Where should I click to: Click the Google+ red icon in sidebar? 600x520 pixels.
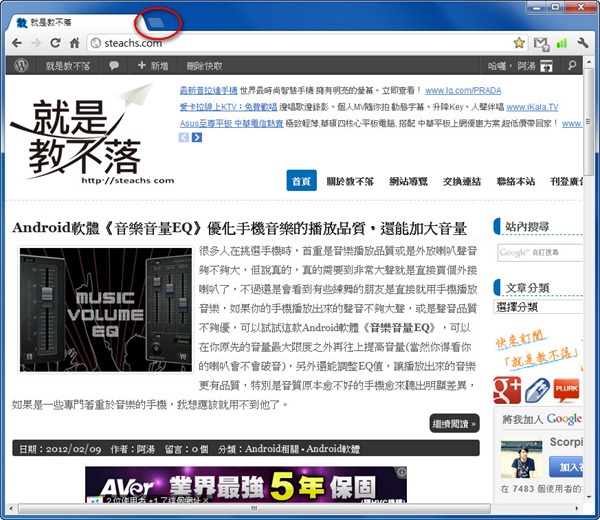[507, 390]
